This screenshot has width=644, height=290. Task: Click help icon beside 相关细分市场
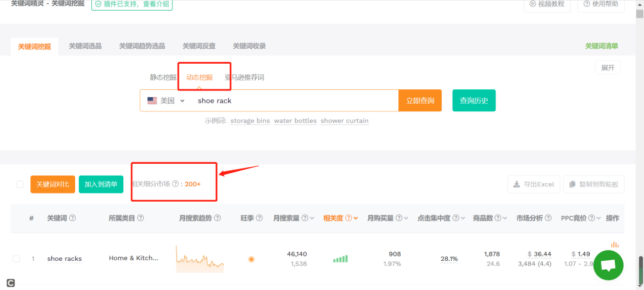[175, 184]
